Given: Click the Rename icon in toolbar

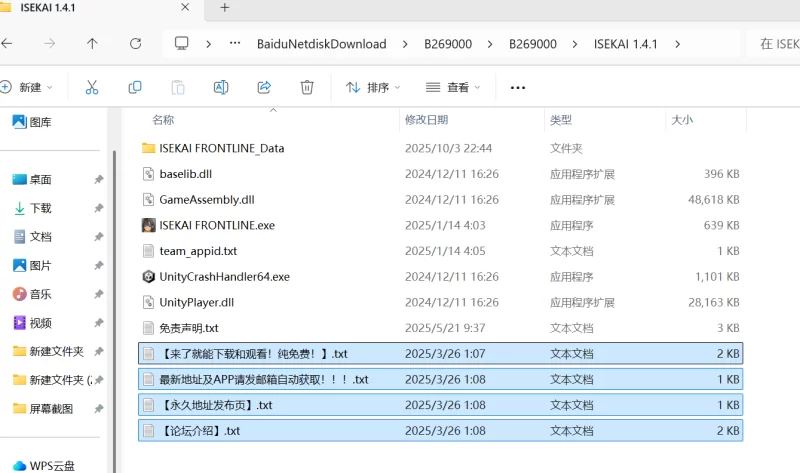Looking at the screenshot, I should pos(221,87).
